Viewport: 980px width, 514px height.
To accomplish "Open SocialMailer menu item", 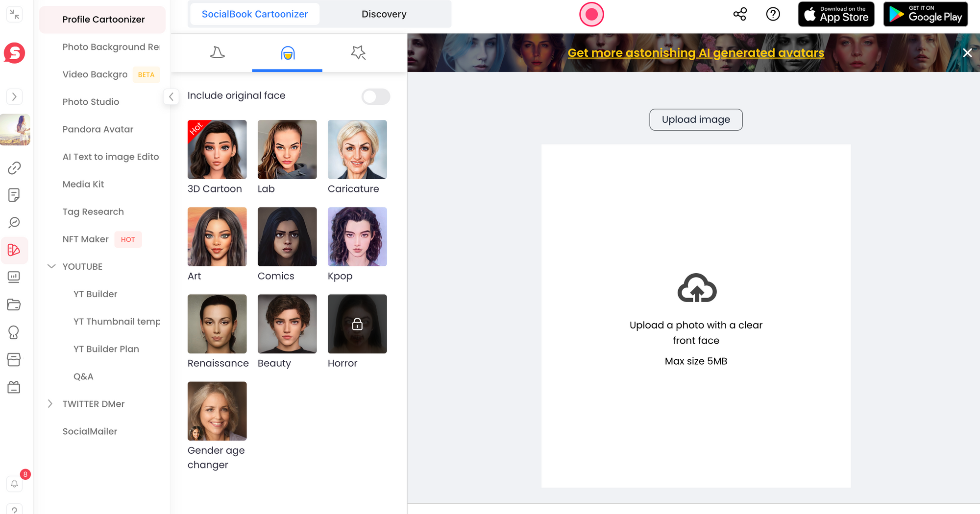I will tap(90, 431).
